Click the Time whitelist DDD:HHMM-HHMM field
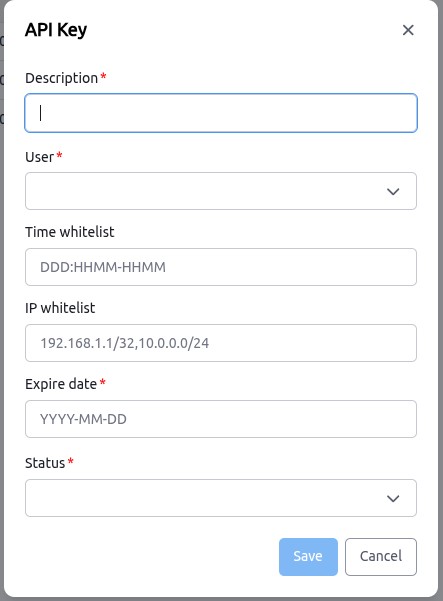This screenshot has height=601, width=443. (x=221, y=267)
